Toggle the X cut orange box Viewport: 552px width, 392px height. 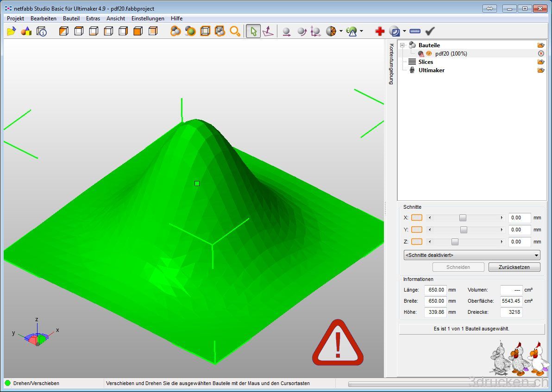(417, 218)
